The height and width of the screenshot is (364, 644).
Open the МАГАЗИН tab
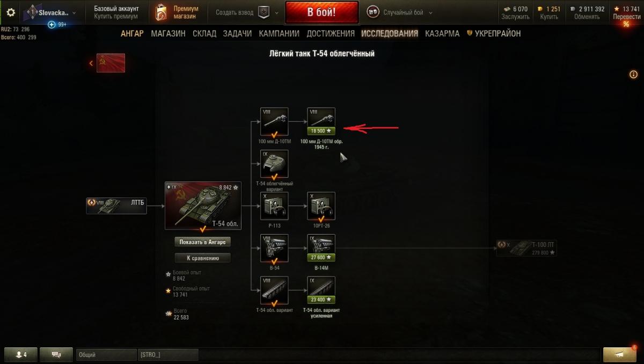[x=168, y=33]
